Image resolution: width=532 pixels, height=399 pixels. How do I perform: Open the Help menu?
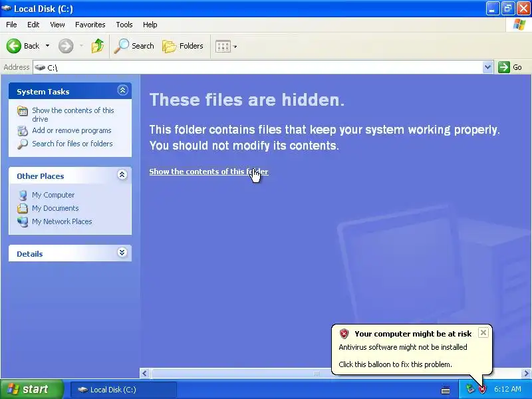pos(150,25)
